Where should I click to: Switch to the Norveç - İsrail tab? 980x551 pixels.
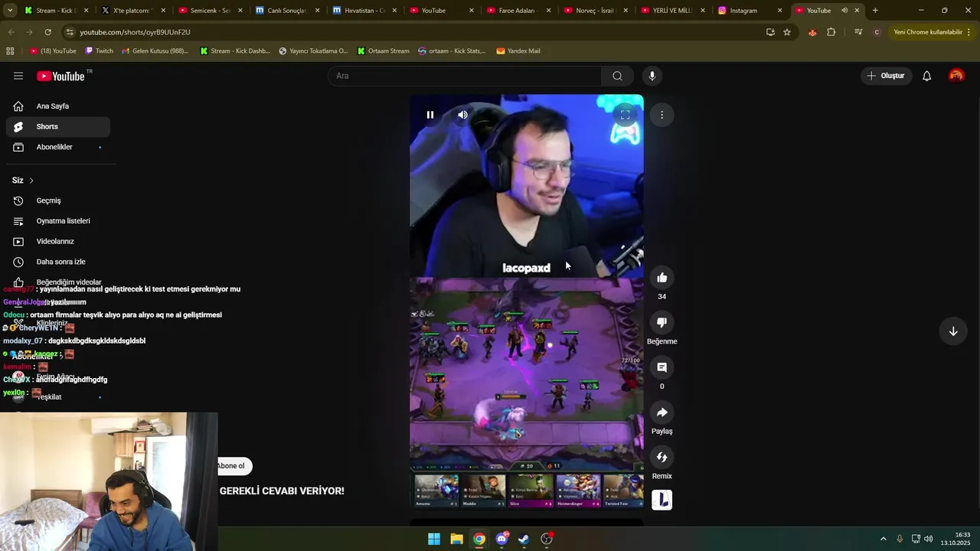click(596, 11)
